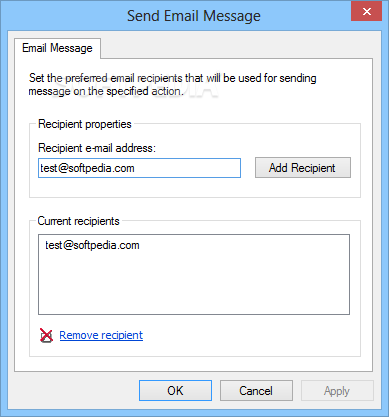Place the cursor after softpedia.com in the address field
This screenshot has width=389, height=417.
[135, 168]
